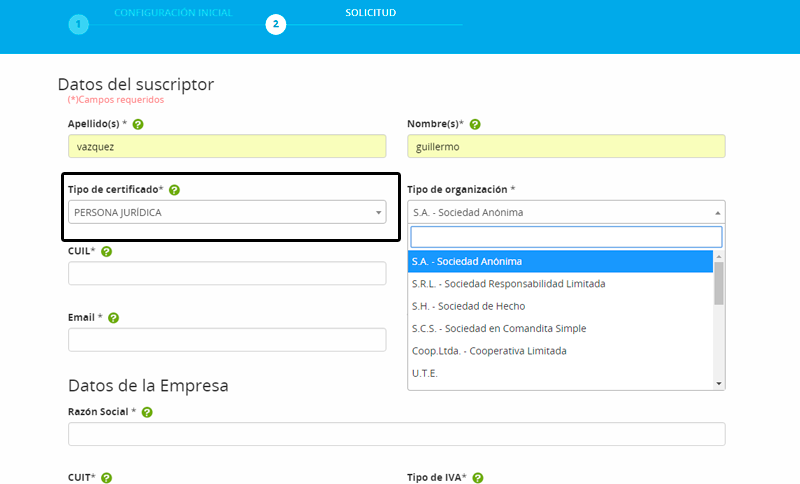Choose S.H. - Sociedad de Hecho option
Screen dimensions: 800x484
coord(468,306)
